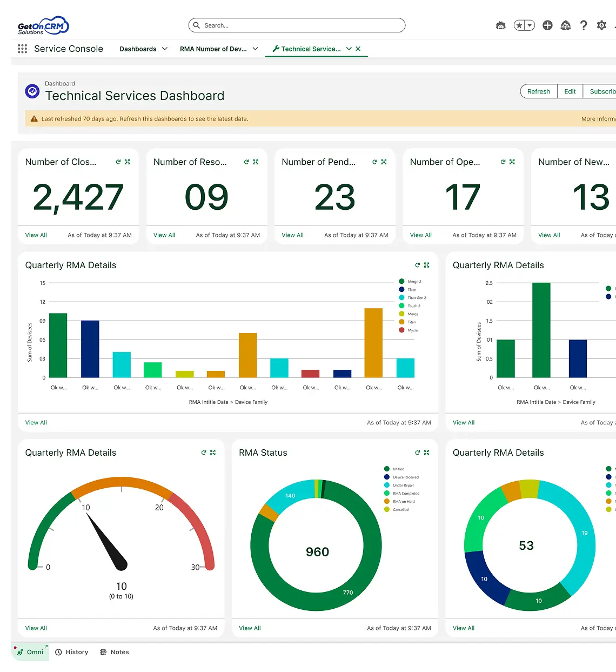Screen dimensions: 616x672
Task: Click the Merge 2 legend swatch on Quarterly RMA chart
Action: [x=400, y=281]
